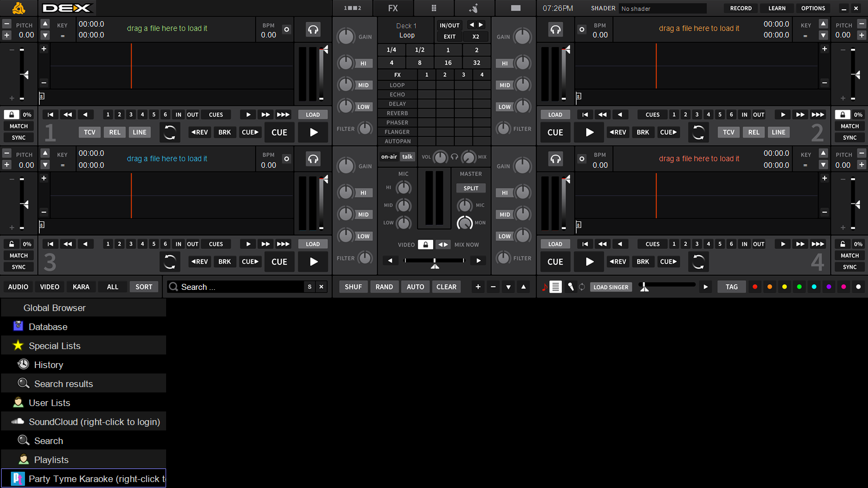Toggle deck 3 pitch lock icon
868x488 pixels.
[x=11, y=244]
